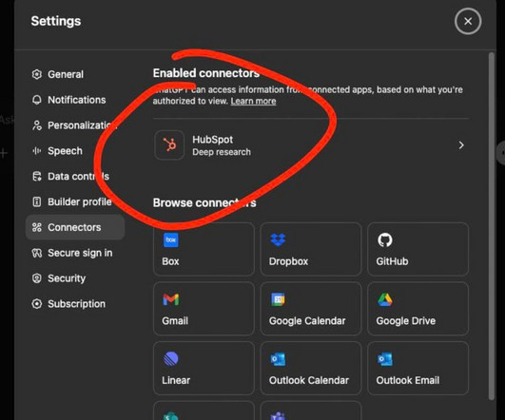Click the Linear logo icon
Screen dimensions: 505x420
170,359
